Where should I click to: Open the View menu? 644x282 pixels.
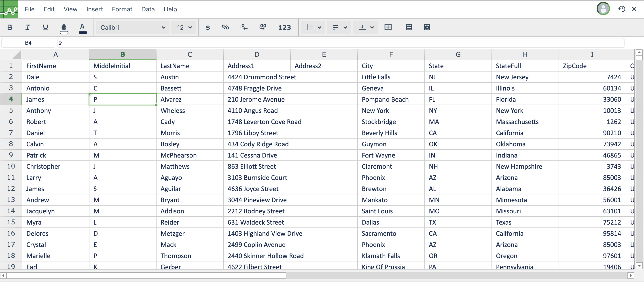pyautogui.click(x=70, y=9)
